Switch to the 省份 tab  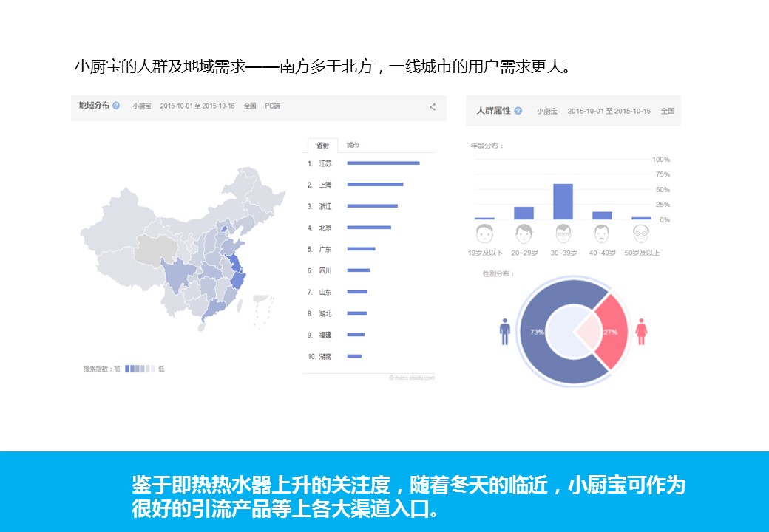[x=322, y=145]
